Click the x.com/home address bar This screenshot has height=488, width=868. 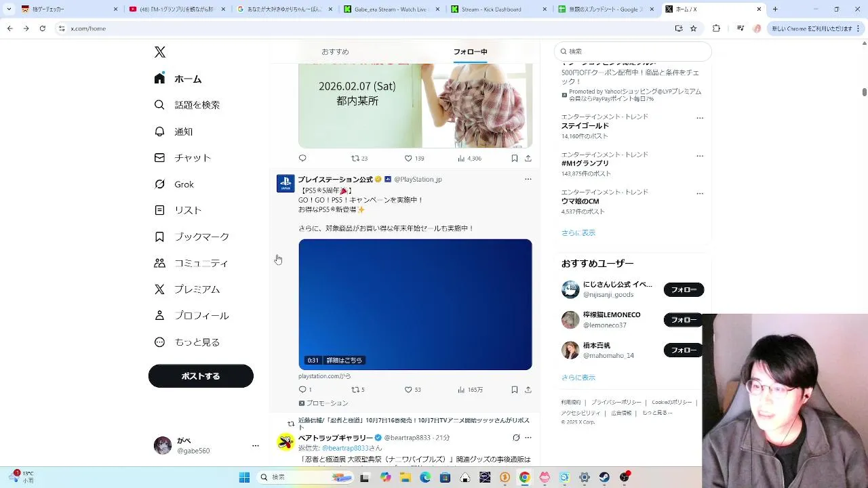tap(366, 28)
